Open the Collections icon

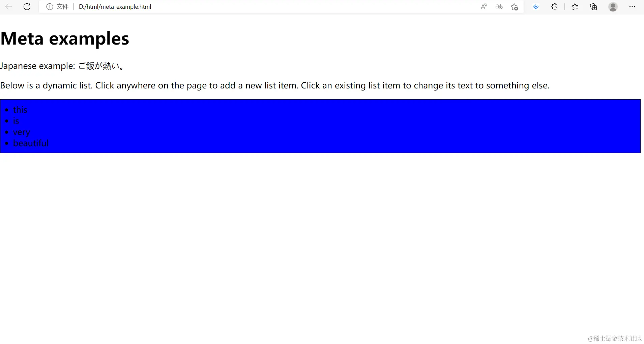(593, 7)
